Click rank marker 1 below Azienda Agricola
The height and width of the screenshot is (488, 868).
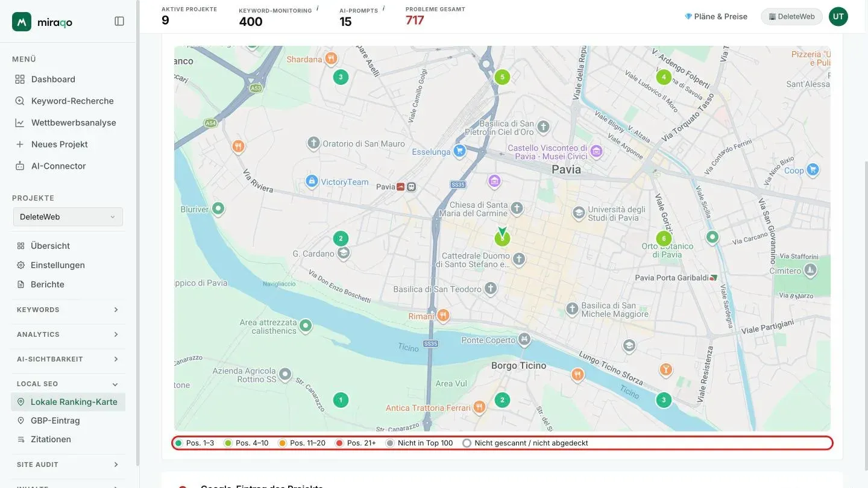(x=341, y=400)
